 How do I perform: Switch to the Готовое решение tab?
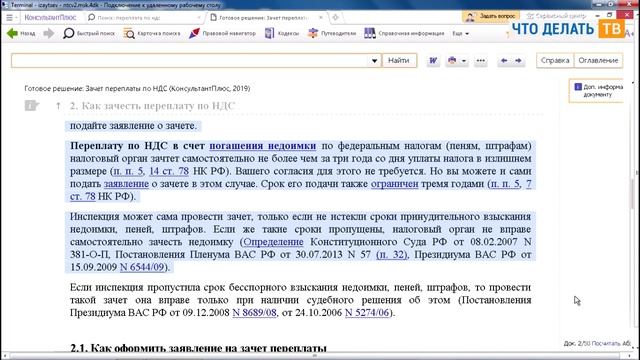coord(263,18)
